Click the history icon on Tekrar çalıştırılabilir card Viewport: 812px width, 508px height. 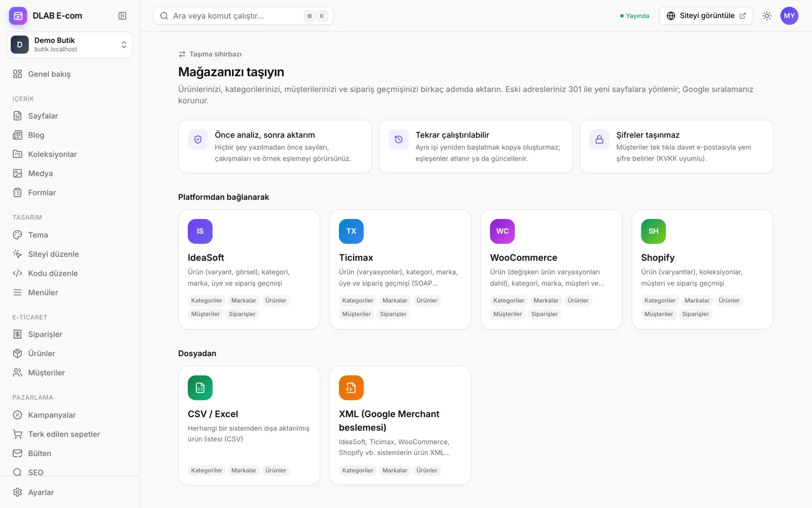pyautogui.click(x=399, y=139)
